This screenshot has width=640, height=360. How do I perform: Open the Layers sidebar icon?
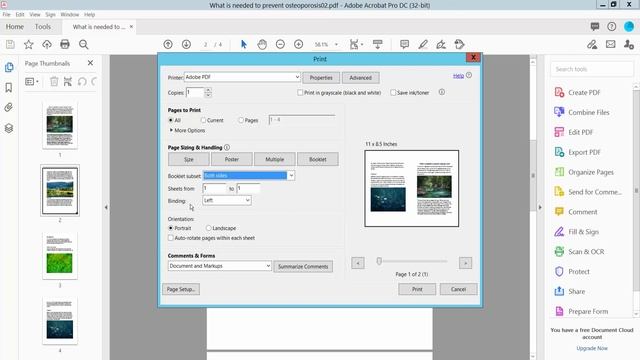(9, 128)
